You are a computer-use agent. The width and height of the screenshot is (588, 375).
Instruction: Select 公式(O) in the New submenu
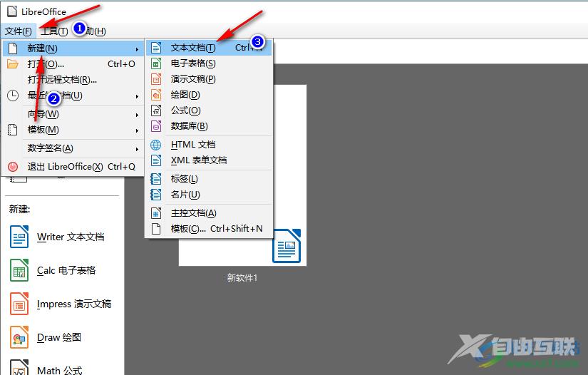click(209, 111)
